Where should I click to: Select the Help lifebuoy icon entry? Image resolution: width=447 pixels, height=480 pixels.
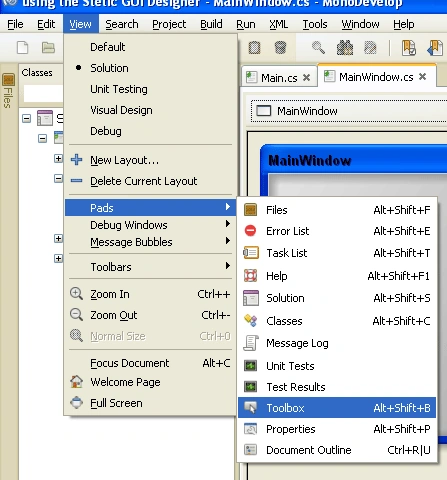251,276
